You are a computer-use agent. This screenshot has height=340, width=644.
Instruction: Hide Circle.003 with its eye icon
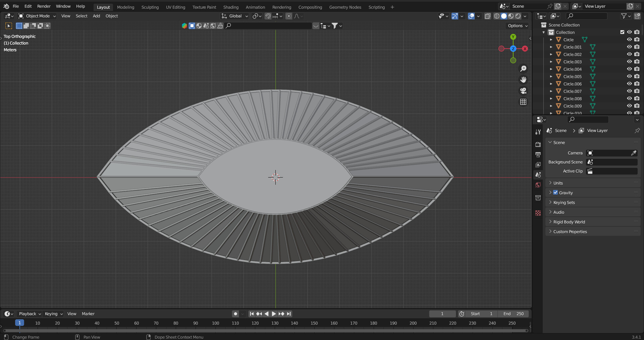pos(629,62)
